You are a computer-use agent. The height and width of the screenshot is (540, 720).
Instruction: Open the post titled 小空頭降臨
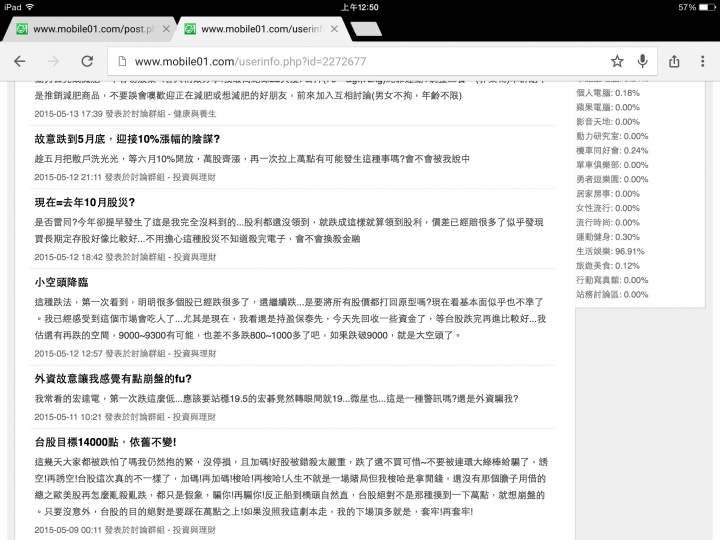point(62,282)
